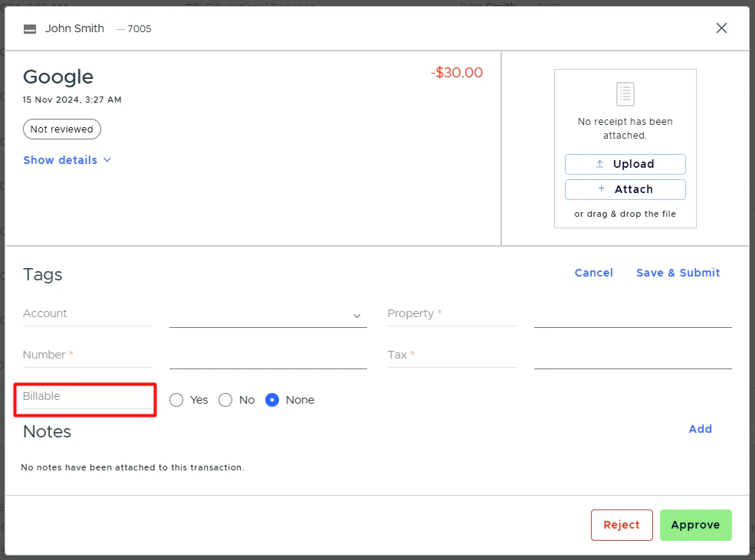Add a note to the transaction
Image resolution: width=755 pixels, height=560 pixels.
pos(700,429)
